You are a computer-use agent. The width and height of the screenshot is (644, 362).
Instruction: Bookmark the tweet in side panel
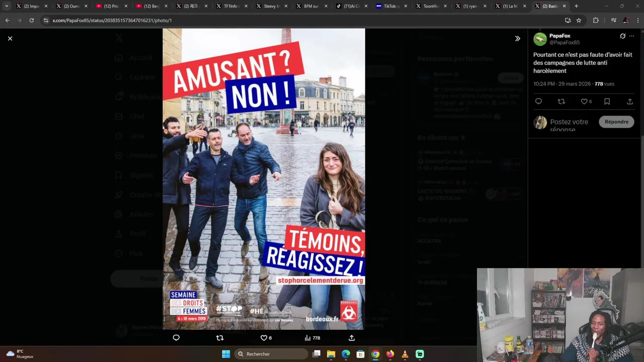(607, 102)
